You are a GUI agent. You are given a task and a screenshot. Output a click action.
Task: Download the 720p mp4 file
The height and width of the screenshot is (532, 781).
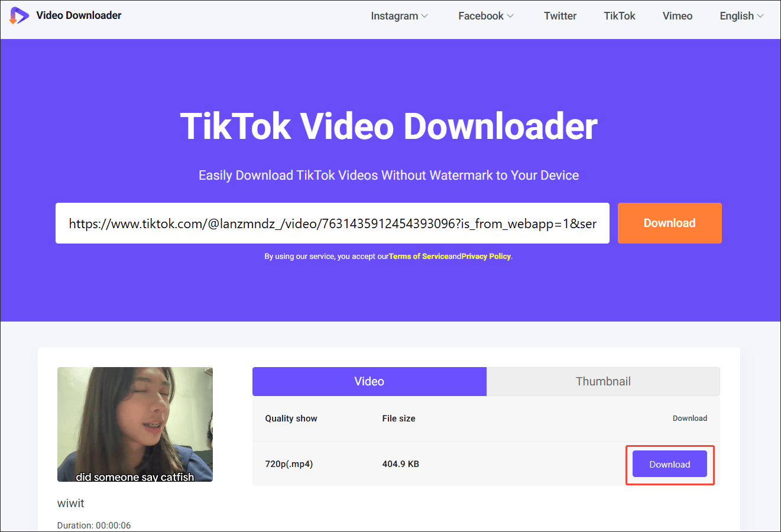point(670,464)
